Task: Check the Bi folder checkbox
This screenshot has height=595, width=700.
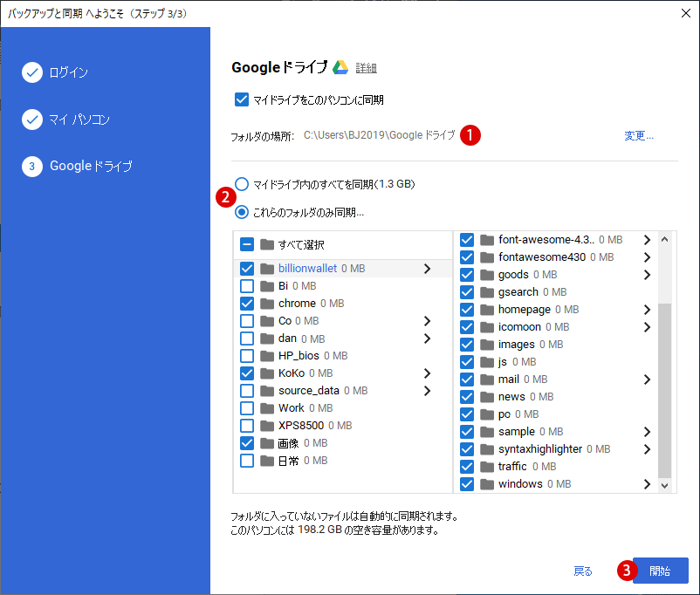Action: click(x=247, y=286)
